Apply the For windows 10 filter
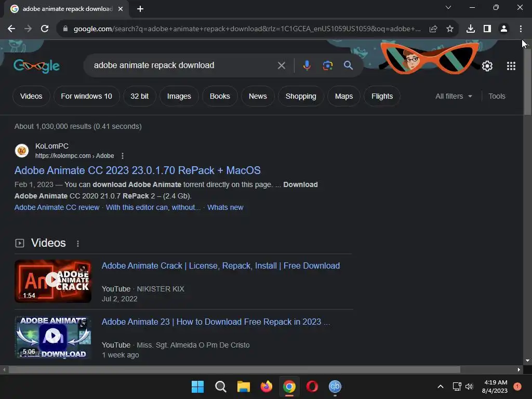 click(87, 96)
